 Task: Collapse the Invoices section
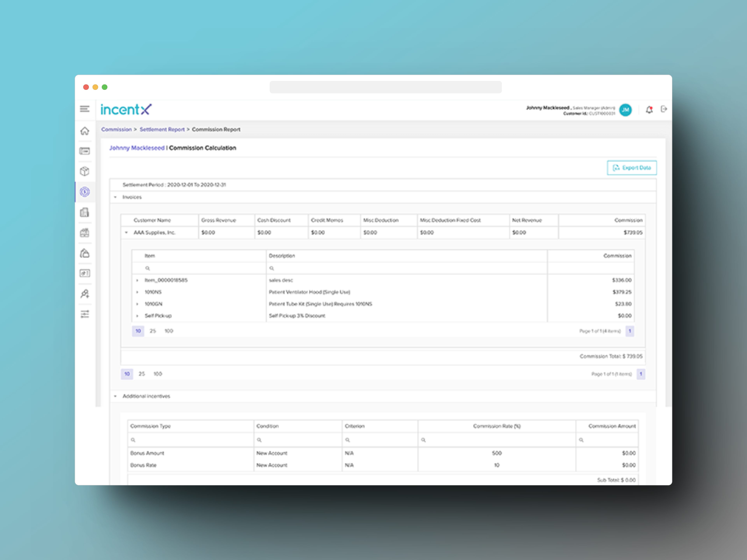pos(115,197)
